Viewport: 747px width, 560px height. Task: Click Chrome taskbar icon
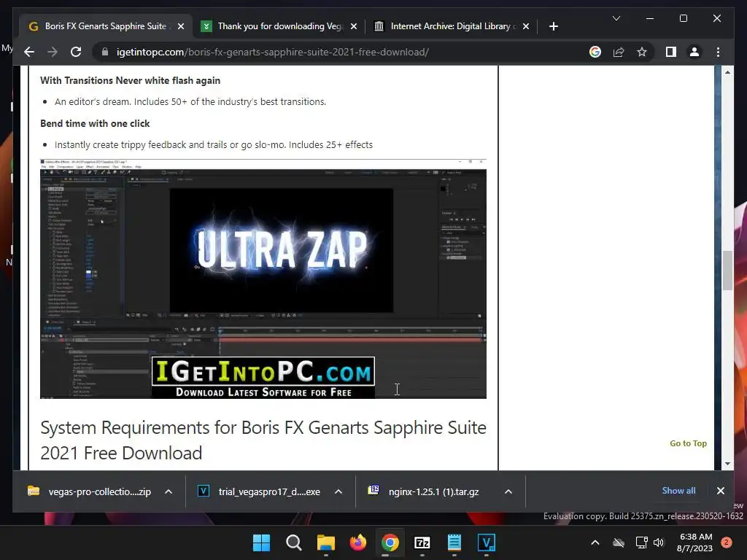pyautogui.click(x=390, y=542)
